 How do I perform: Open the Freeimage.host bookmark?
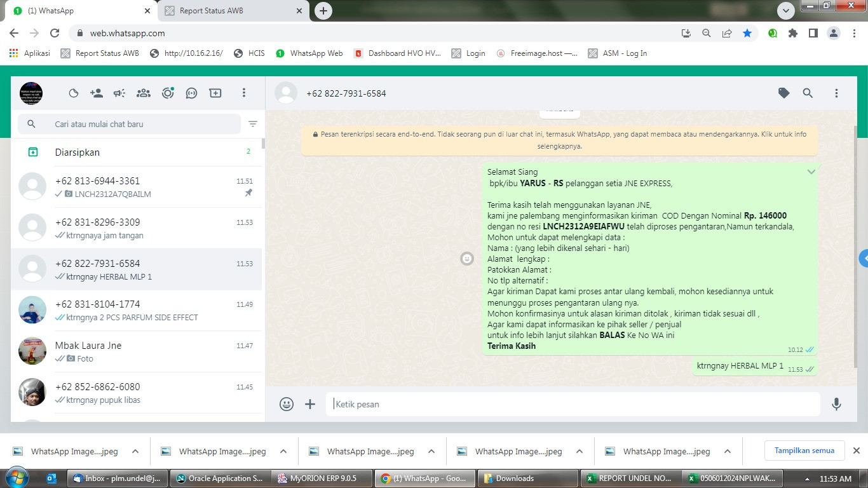click(x=537, y=53)
